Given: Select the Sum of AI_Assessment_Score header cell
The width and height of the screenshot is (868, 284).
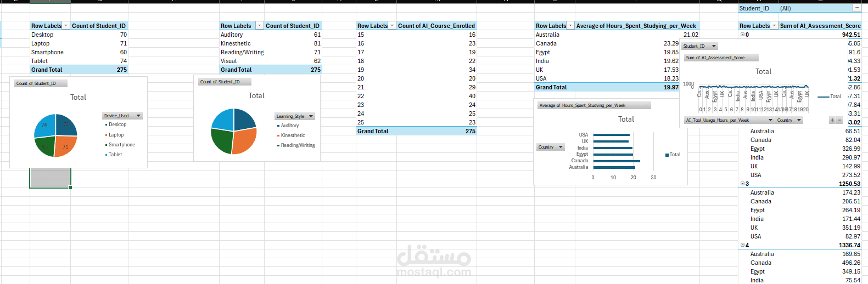Looking at the screenshot, I should pos(820,26).
